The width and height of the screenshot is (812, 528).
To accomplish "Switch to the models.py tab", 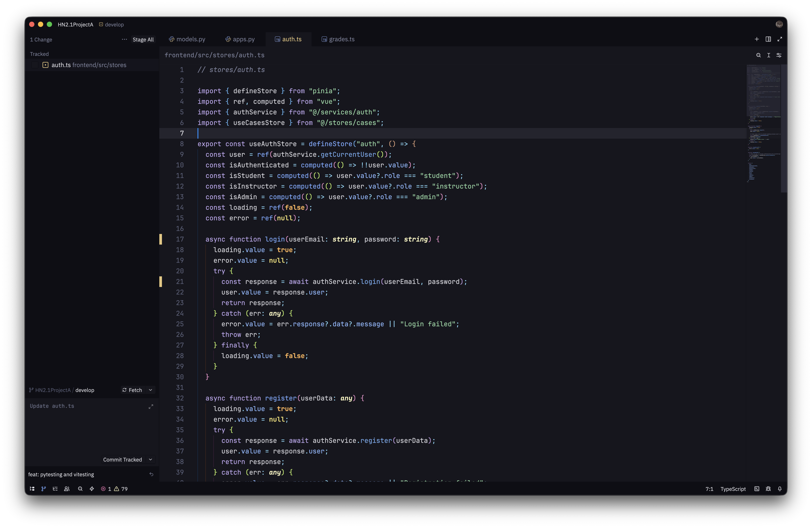I will (x=187, y=39).
